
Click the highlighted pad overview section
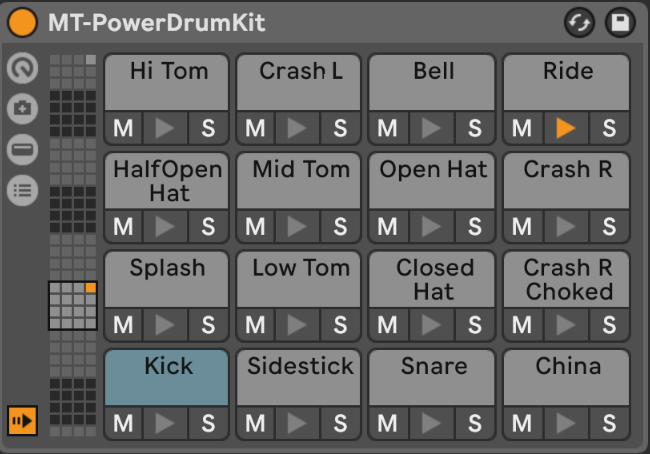(73, 306)
